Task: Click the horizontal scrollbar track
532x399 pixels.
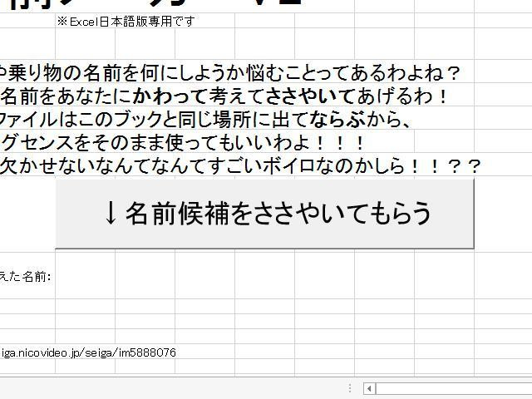Action: (x=454, y=388)
